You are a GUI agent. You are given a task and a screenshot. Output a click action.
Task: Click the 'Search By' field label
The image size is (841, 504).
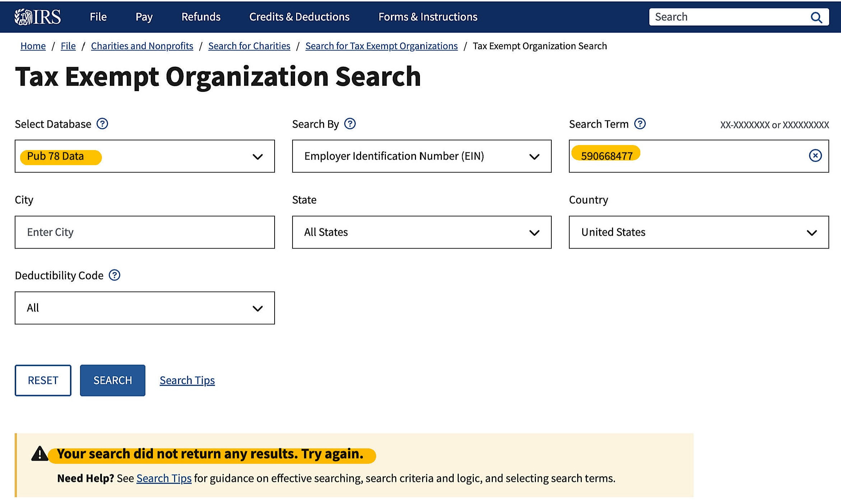click(x=316, y=124)
